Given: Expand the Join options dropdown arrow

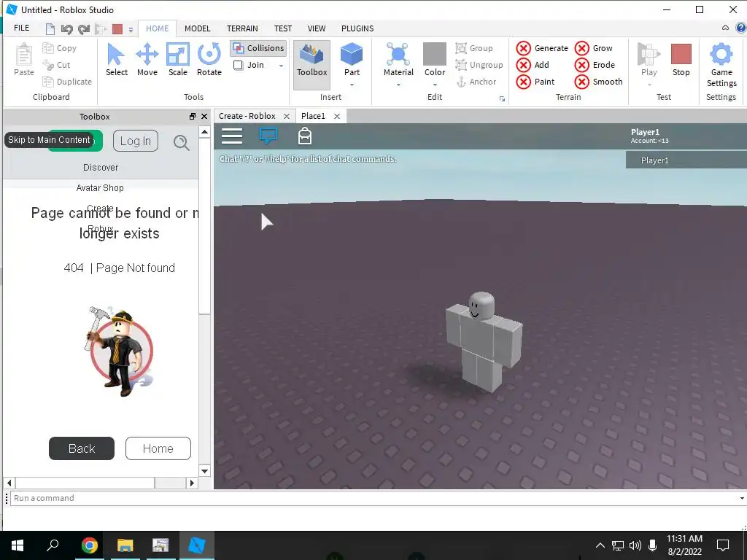Looking at the screenshot, I should 281,66.
